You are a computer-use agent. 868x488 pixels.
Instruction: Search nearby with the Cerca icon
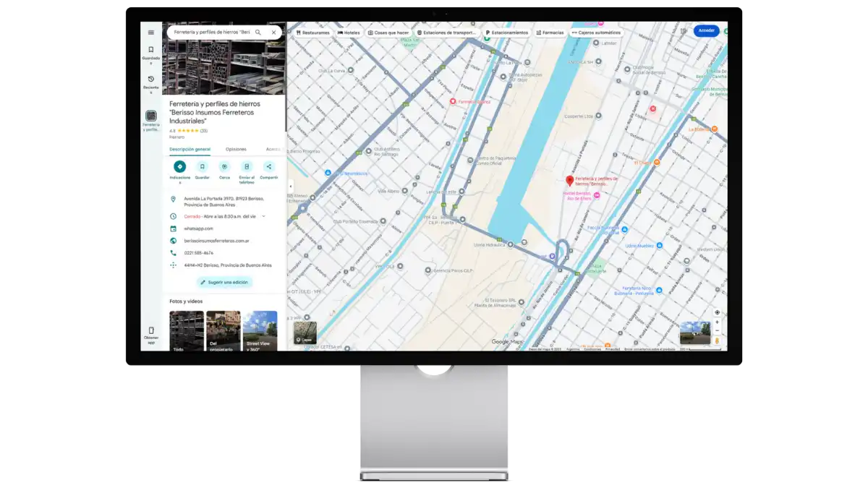[x=224, y=167]
